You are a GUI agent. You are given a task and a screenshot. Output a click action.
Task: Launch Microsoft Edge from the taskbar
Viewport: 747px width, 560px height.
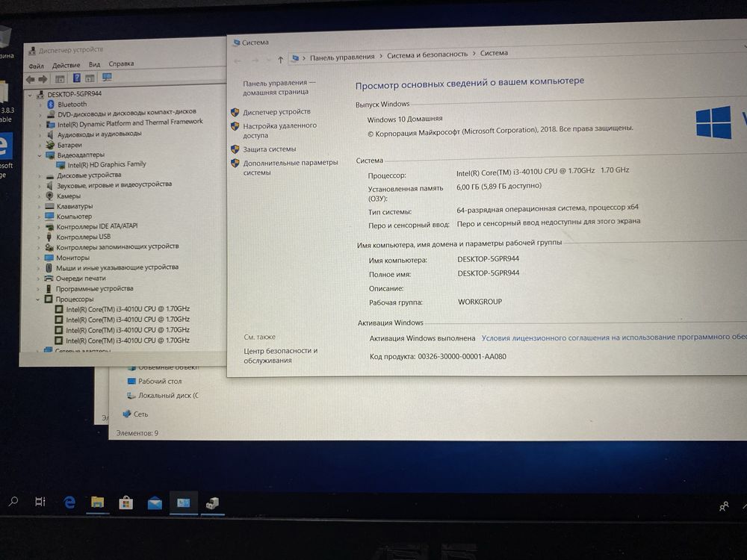point(69,503)
